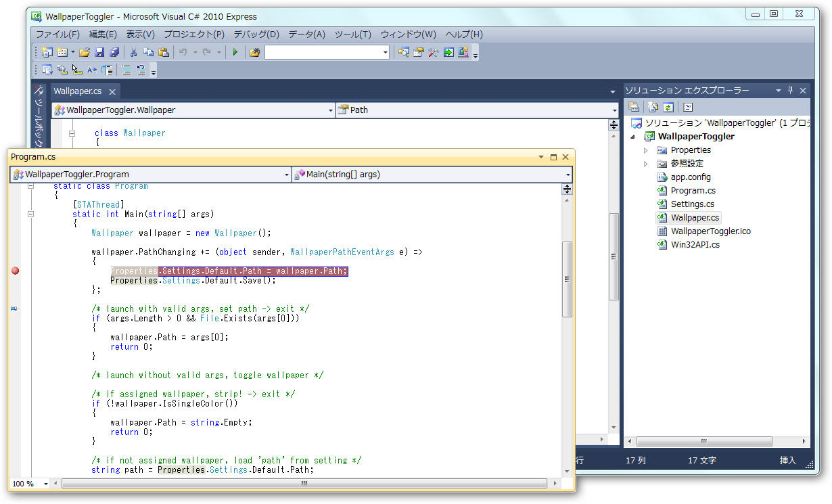Click Show All Files icon in Solution Explorer
This screenshot has height=504, width=832.
pyautogui.click(x=653, y=107)
